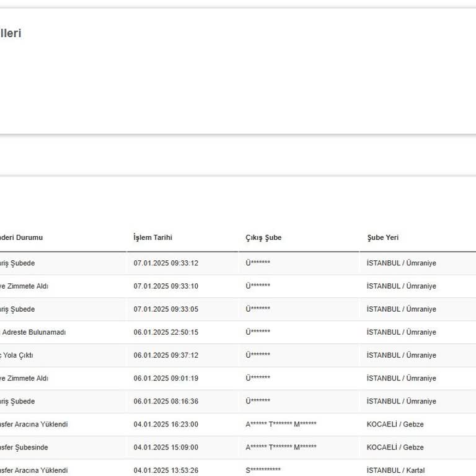The width and height of the screenshot is (476, 476).
Task: Click the Transfer Şubesinde status text
Action: (24, 447)
